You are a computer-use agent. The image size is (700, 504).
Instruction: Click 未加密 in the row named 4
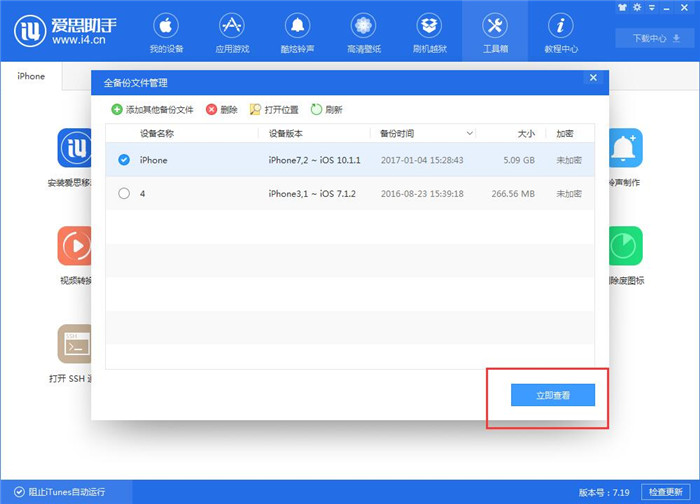pyautogui.click(x=569, y=193)
